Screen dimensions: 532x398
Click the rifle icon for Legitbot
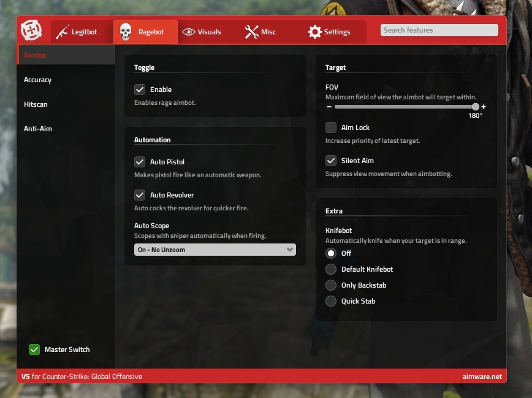(x=62, y=32)
